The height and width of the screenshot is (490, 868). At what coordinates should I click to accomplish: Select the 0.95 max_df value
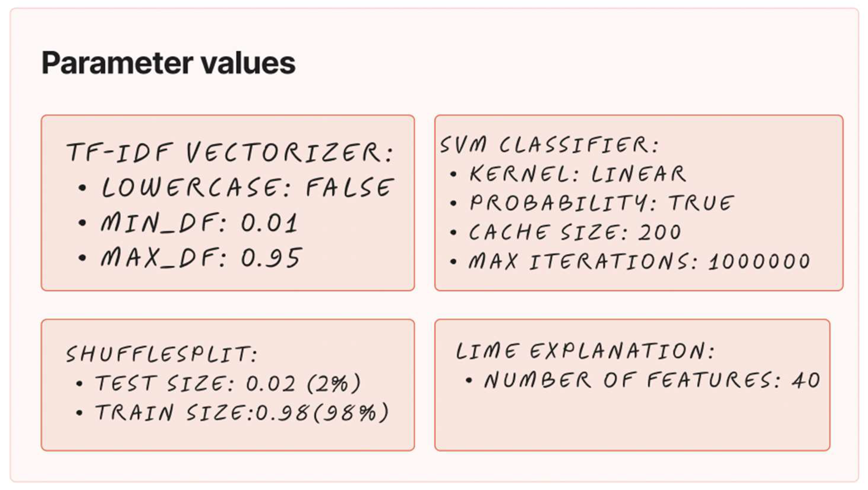tap(271, 258)
